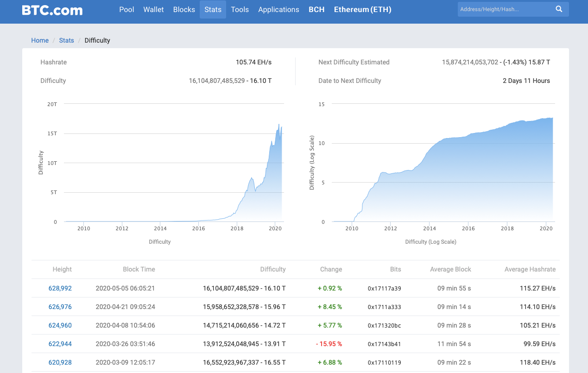
Task: Click the 115.27 EH/s average hashrate
Action: click(x=537, y=288)
